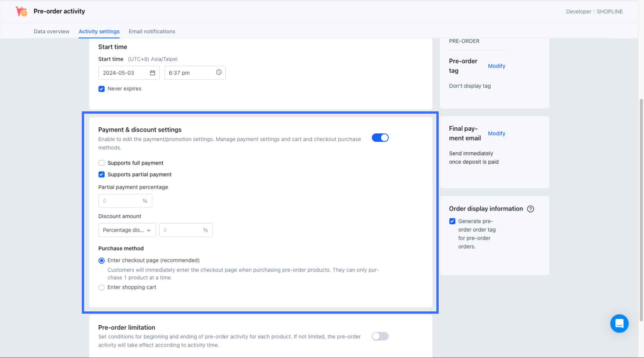Expand the Percentage discount type dropdown
Viewport: 644px width, 358px height.
tap(127, 230)
